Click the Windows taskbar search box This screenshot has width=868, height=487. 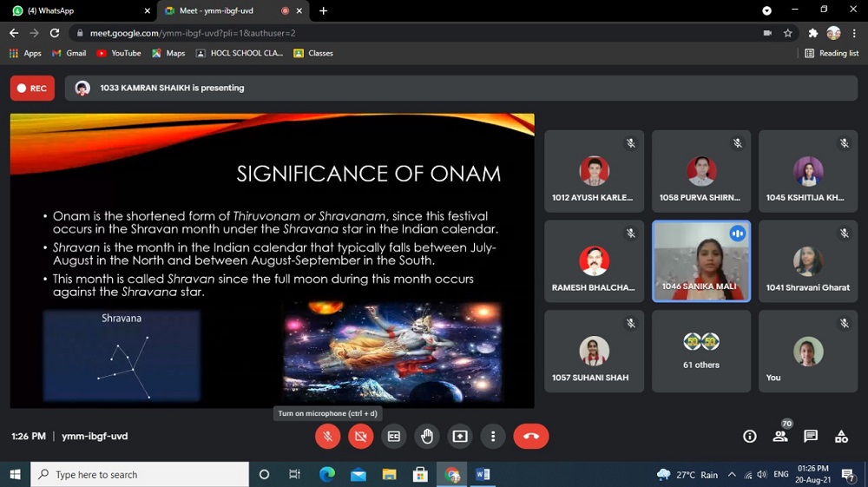pos(139,475)
